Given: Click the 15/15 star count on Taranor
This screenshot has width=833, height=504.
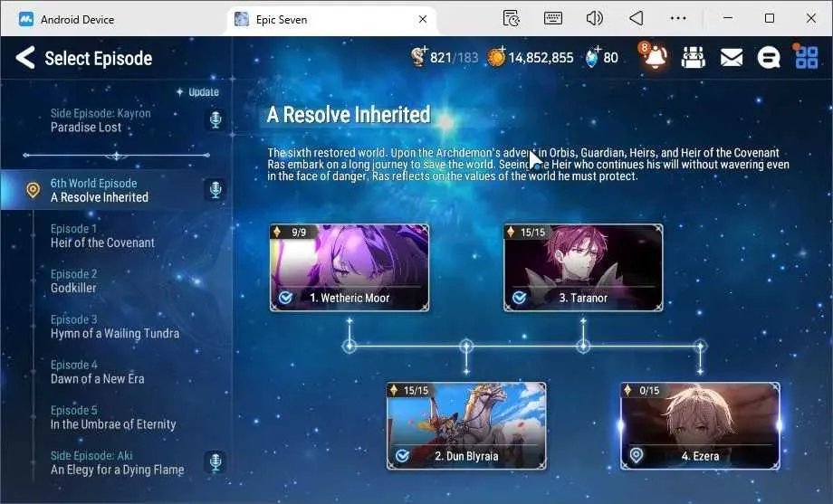Looking at the screenshot, I should click(x=532, y=232).
